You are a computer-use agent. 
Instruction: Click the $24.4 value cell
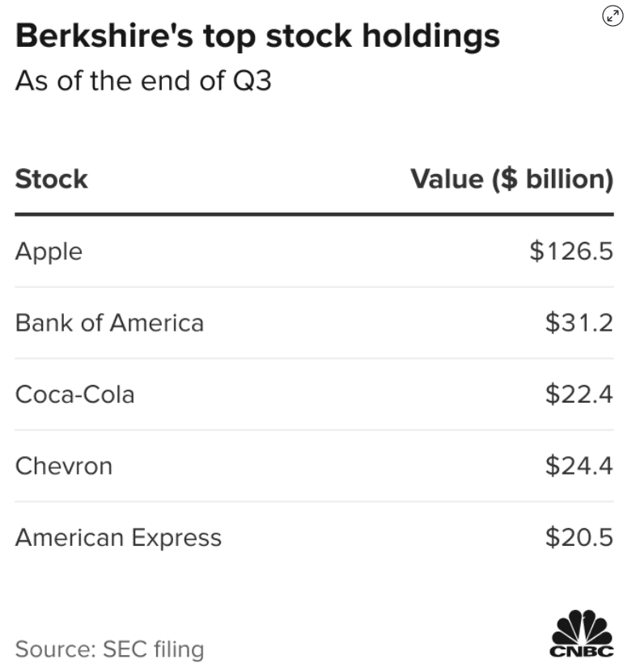tap(579, 466)
